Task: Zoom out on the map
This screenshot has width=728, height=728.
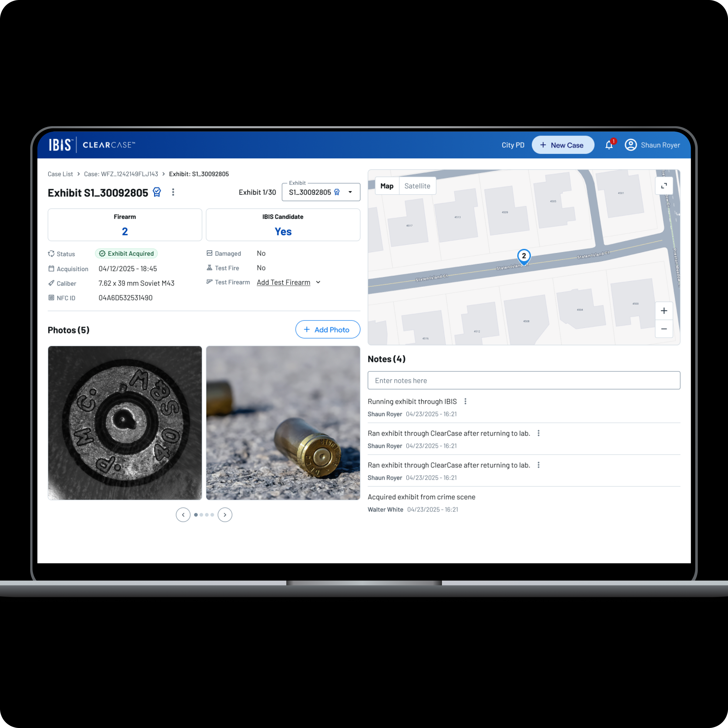Action: pyautogui.click(x=664, y=329)
